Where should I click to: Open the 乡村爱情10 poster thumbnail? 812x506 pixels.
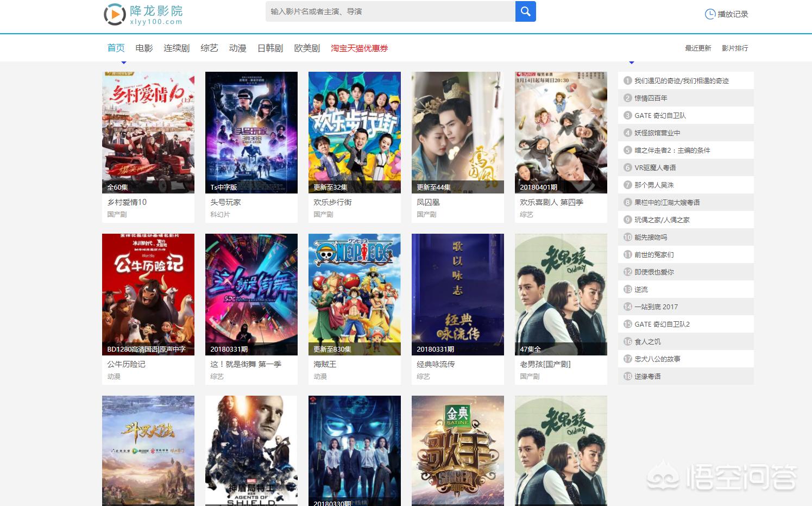pos(148,133)
